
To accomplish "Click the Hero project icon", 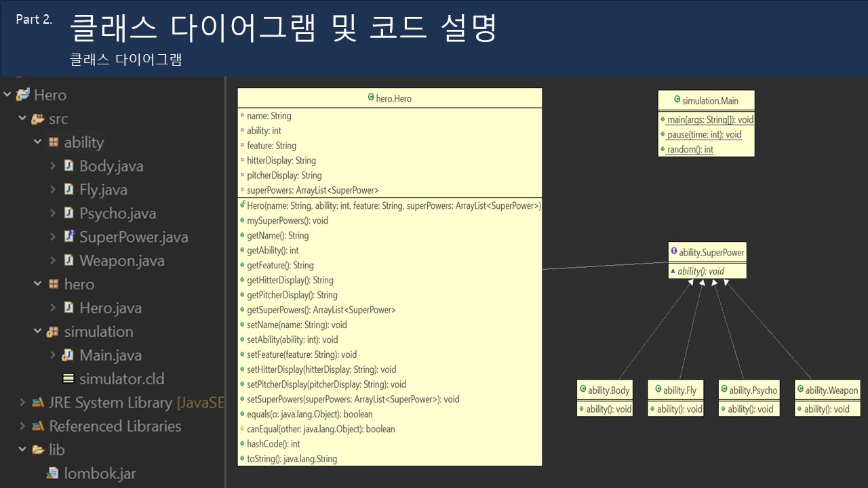I will [x=23, y=95].
